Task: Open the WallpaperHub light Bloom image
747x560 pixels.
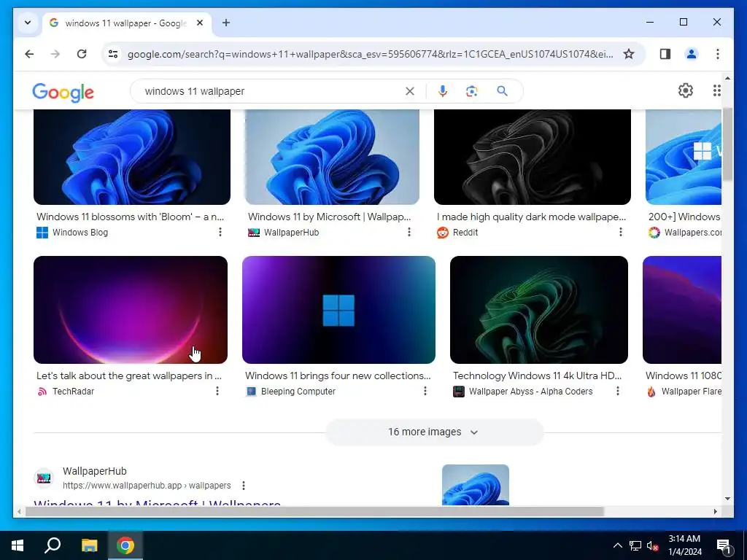Action: (332, 157)
